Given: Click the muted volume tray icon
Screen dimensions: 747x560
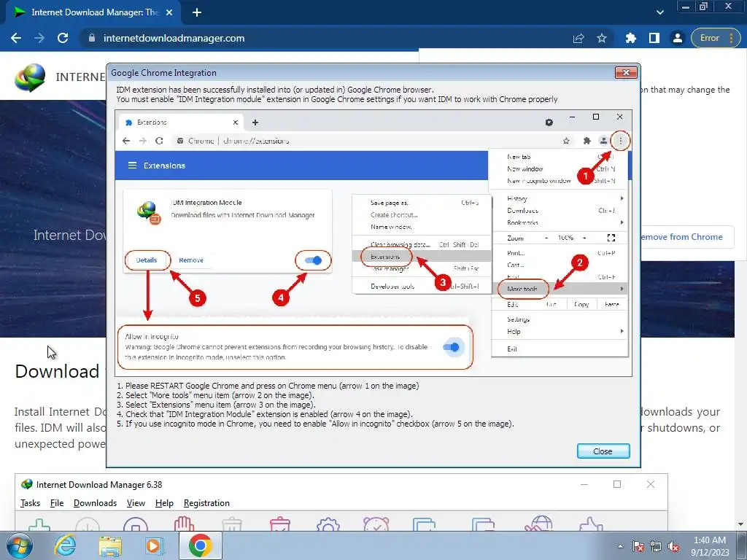Looking at the screenshot, I should pyautogui.click(x=673, y=546).
